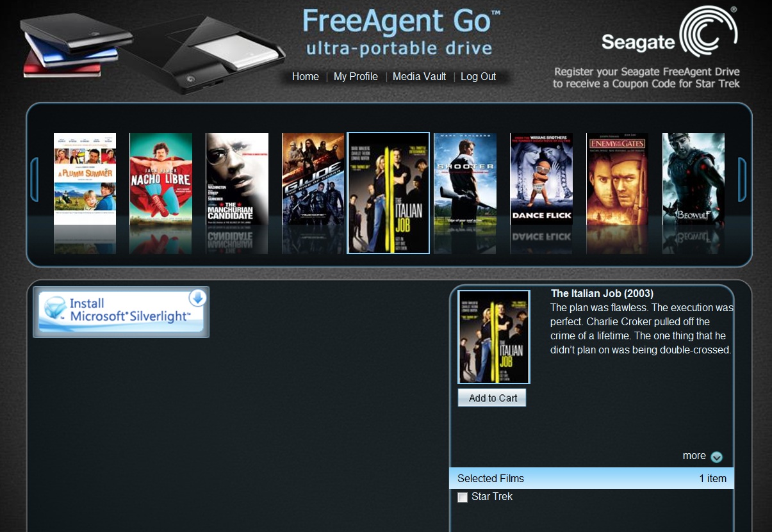Click the Seagate logo
The height and width of the screenshot is (532, 772).
coord(670,34)
